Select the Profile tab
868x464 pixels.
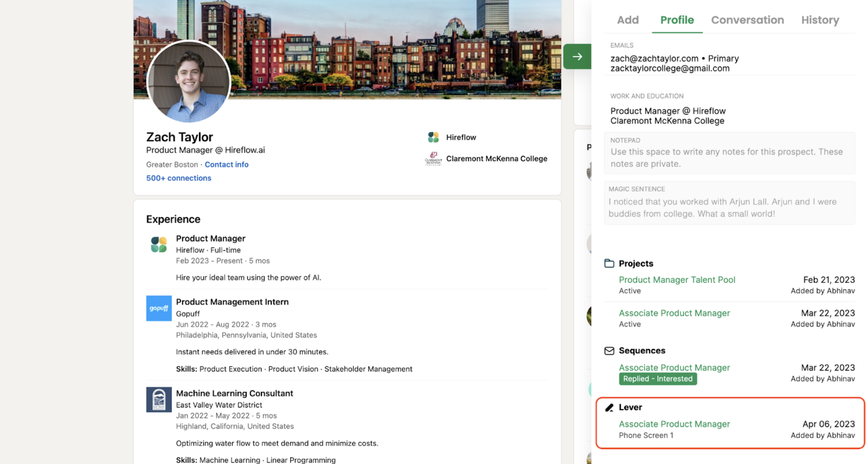click(x=677, y=20)
